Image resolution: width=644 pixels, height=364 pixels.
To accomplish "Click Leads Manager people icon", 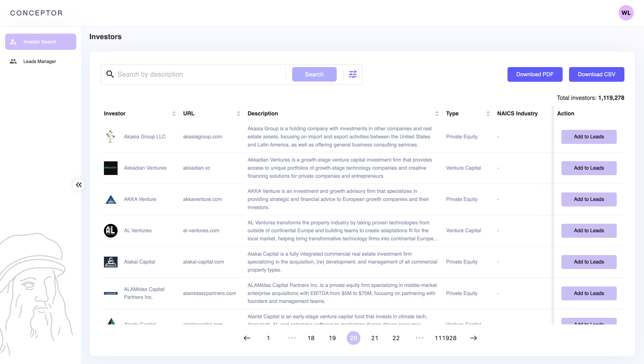I will [13, 61].
